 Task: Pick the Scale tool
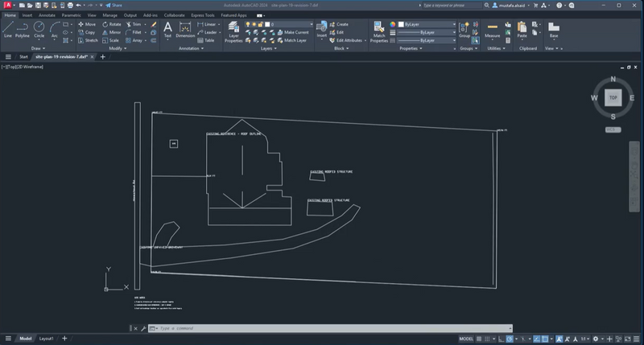[111, 40]
